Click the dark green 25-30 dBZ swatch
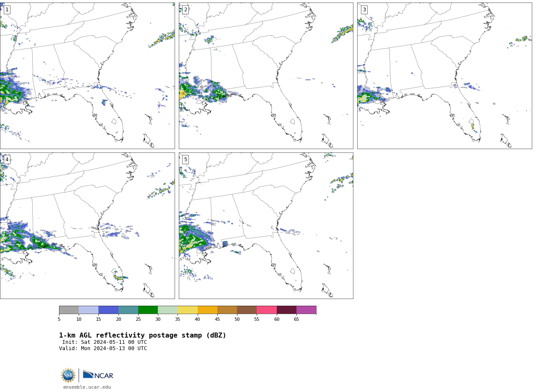 point(148,310)
